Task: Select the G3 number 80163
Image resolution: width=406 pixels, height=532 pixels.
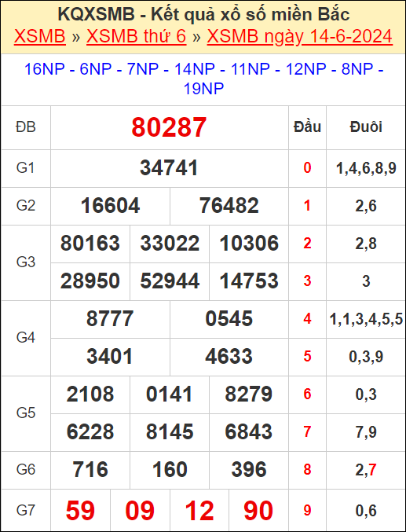Action: point(90,244)
